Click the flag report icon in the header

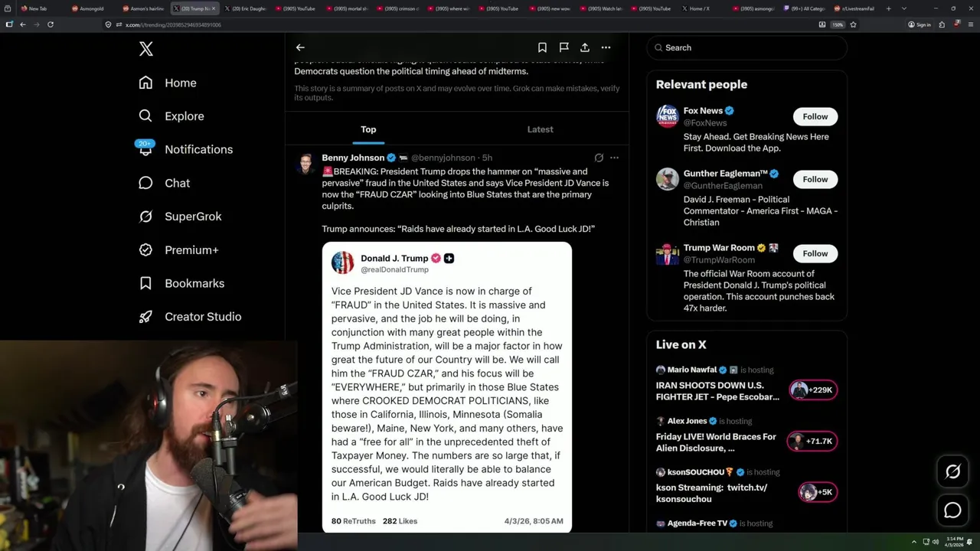[x=563, y=47]
